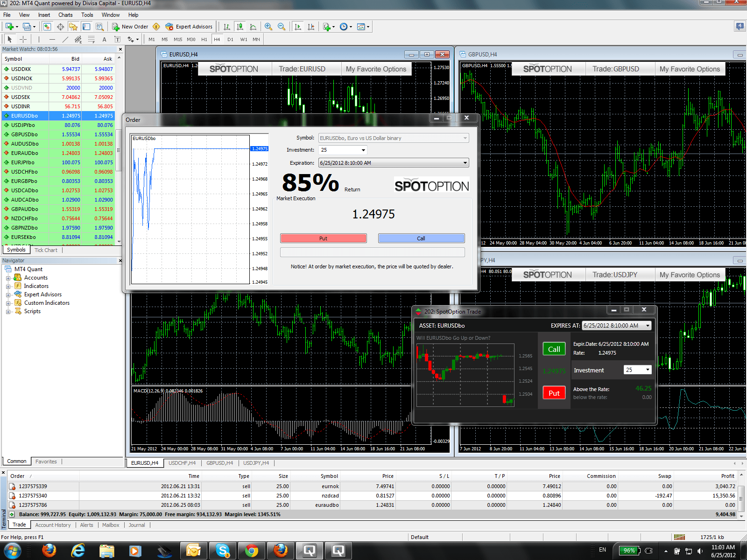The image size is (747, 560).
Task: Open the Indicators list icon
Action: (x=327, y=27)
